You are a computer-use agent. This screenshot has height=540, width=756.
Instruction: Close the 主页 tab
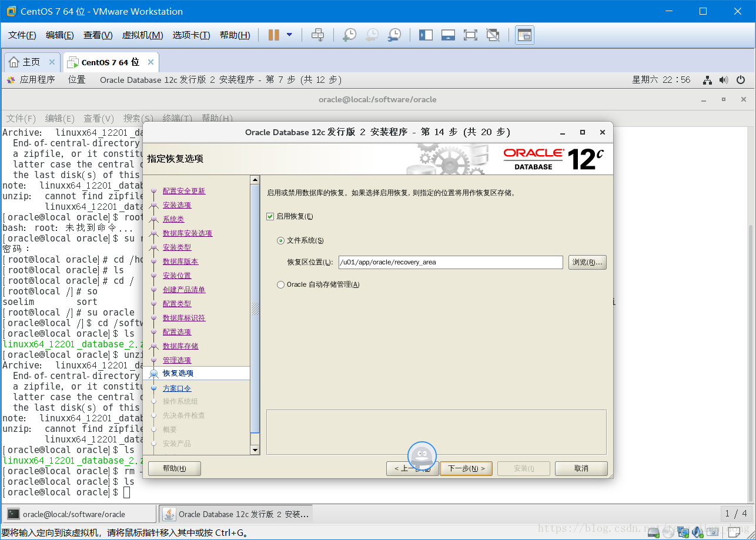[52, 62]
